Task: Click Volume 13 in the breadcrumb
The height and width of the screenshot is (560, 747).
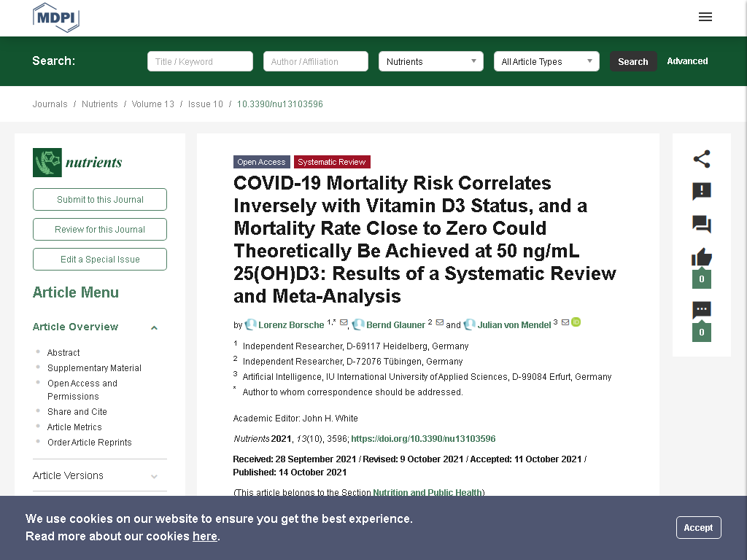Action: [153, 104]
